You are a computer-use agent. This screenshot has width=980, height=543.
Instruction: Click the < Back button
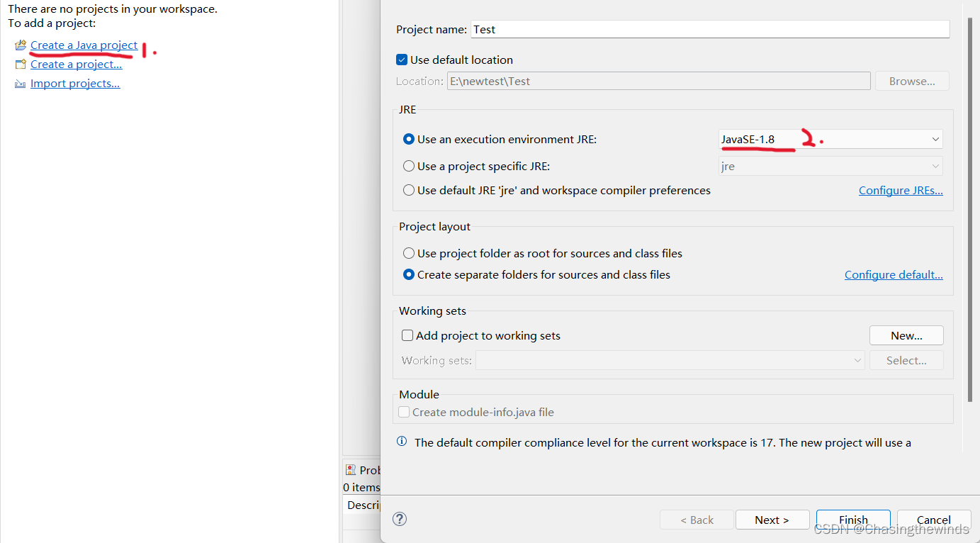[x=697, y=520]
